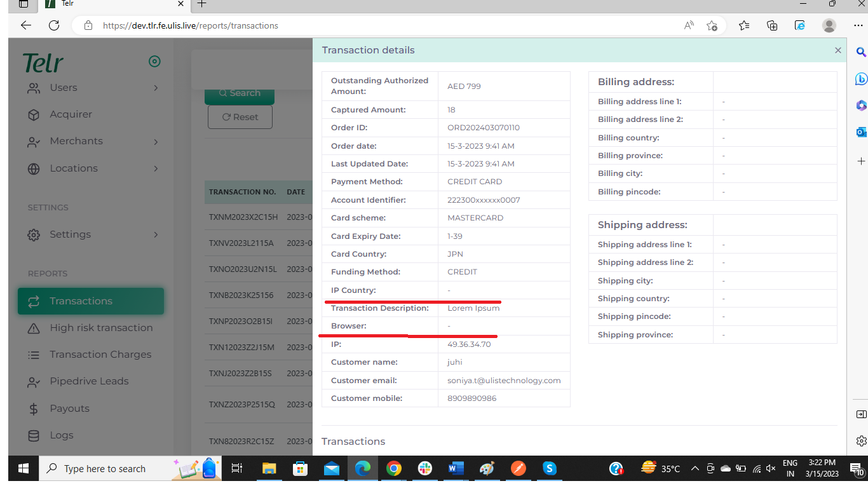Click the browser address bar URL
Image resolution: width=868 pixels, height=488 pixels.
191,26
